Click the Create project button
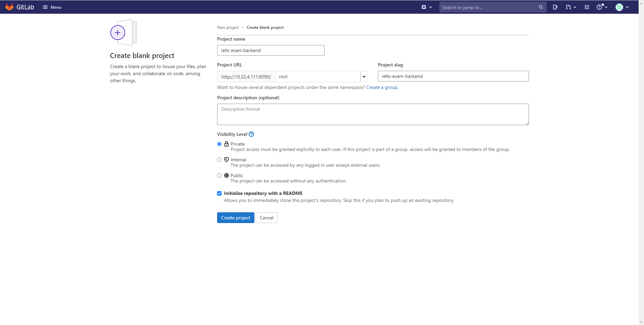Image resolution: width=644 pixels, height=325 pixels. tap(236, 218)
